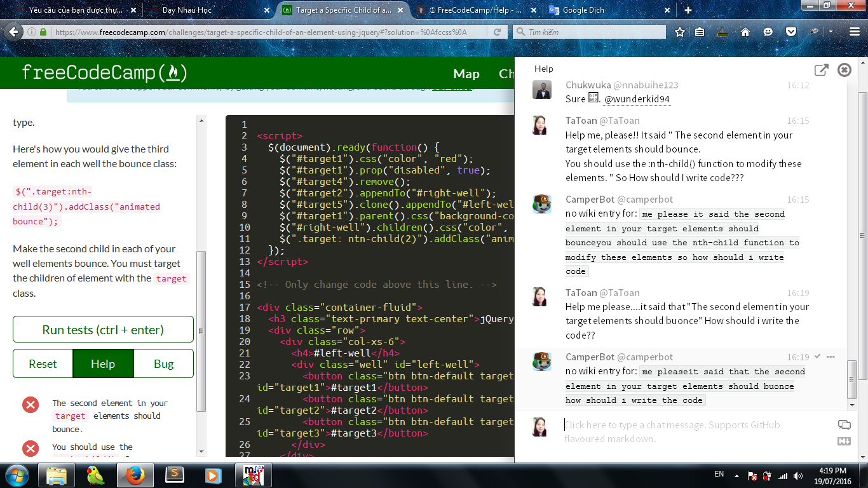This screenshot has height=488, width=868.
Task: Expand the toolbar add-on dropdown arrow
Action: point(831,32)
